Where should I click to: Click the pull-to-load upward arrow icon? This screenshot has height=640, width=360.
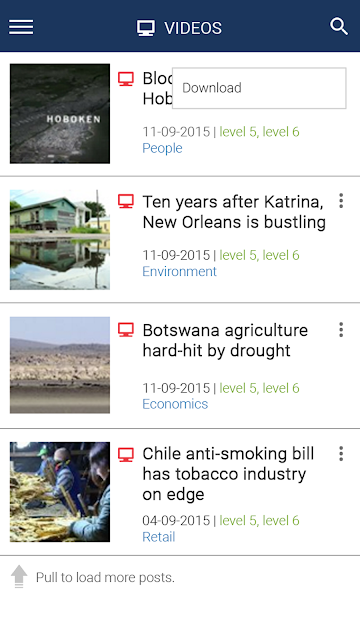[x=19, y=577]
